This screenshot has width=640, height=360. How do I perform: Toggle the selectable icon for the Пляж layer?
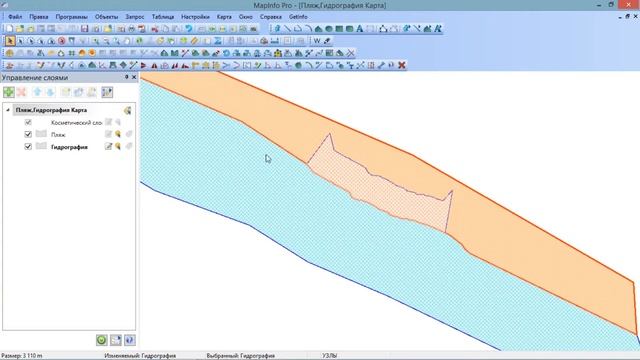click(118, 134)
